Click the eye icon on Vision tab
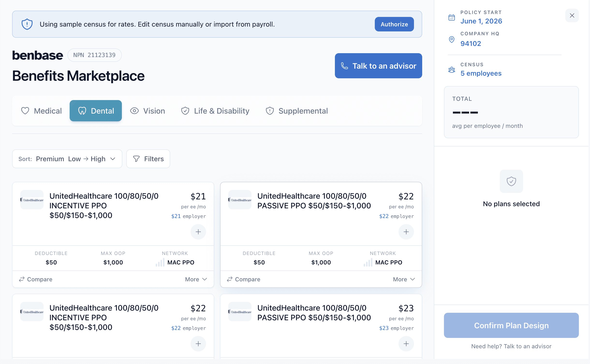The width and height of the screenshot is (590, 364). (x=134, y=111)
